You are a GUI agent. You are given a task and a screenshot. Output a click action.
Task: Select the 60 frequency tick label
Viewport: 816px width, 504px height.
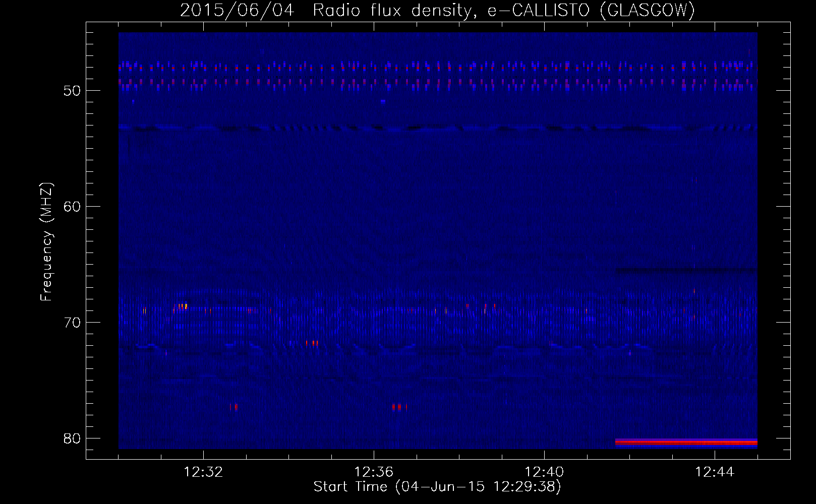[x=72, y=207]
